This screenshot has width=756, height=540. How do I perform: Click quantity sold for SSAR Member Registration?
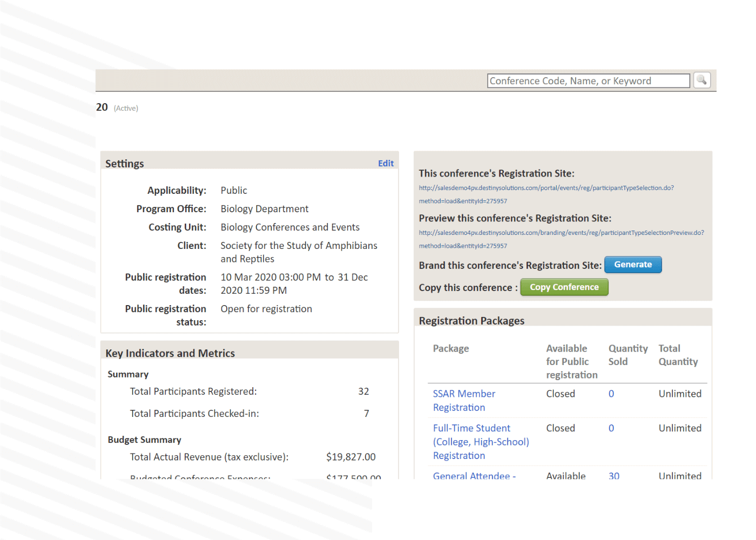(611, 394)
